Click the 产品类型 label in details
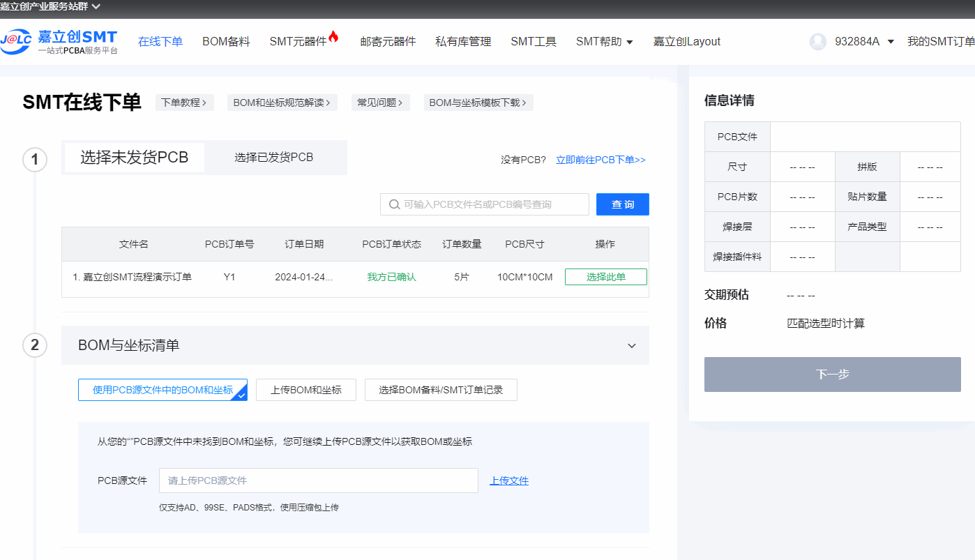 coord(867,227)
